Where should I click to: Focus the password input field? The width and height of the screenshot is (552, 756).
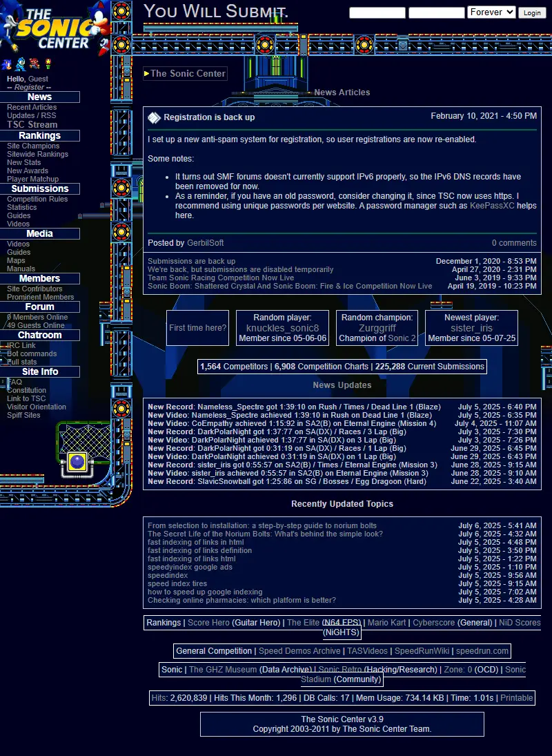(x=436, y=12)
